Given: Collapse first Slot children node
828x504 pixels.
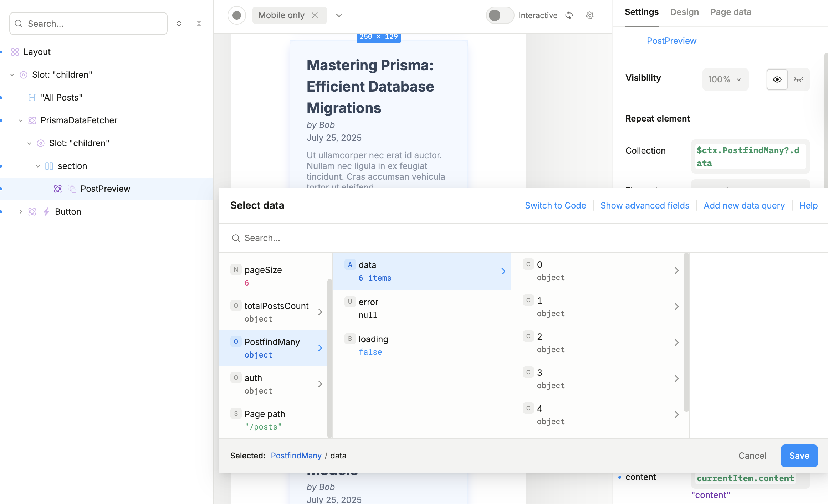Looking at the screenshot, I should click(12, 75).
